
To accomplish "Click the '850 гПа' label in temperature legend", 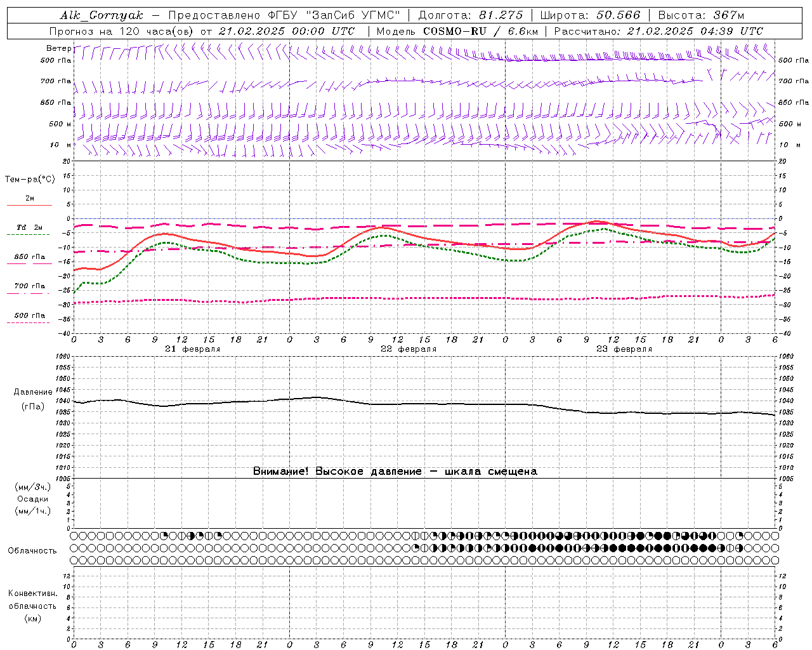I will (x=30, y=257).
